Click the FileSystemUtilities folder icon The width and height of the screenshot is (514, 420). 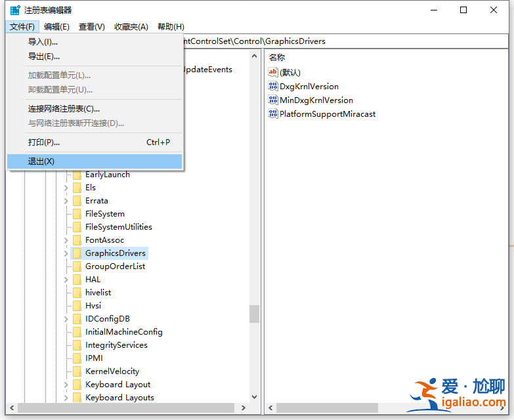point(77,227)
